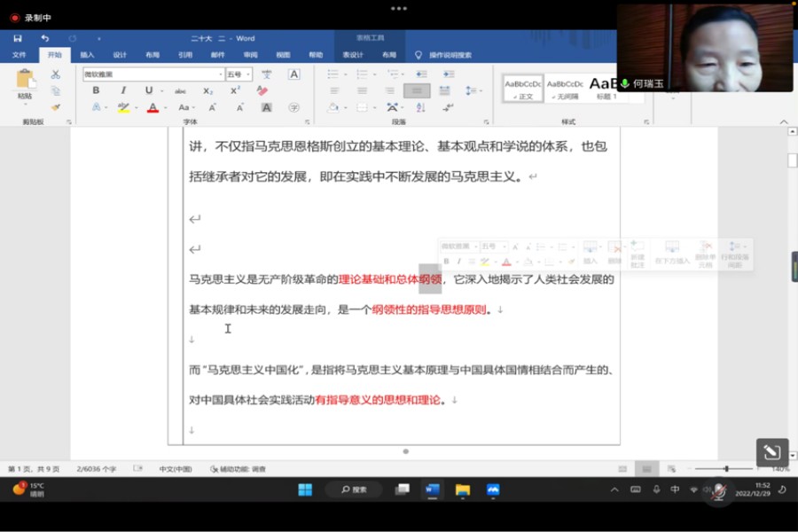Open the font name dropdown 微软雅黑
Viewport: 798px width, 532px height.
coord(220,74)
